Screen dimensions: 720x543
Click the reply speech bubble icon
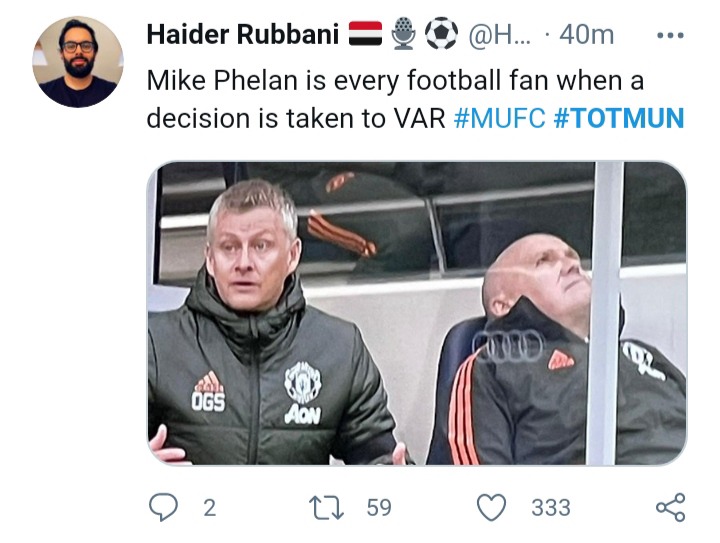tap(163, 507)
